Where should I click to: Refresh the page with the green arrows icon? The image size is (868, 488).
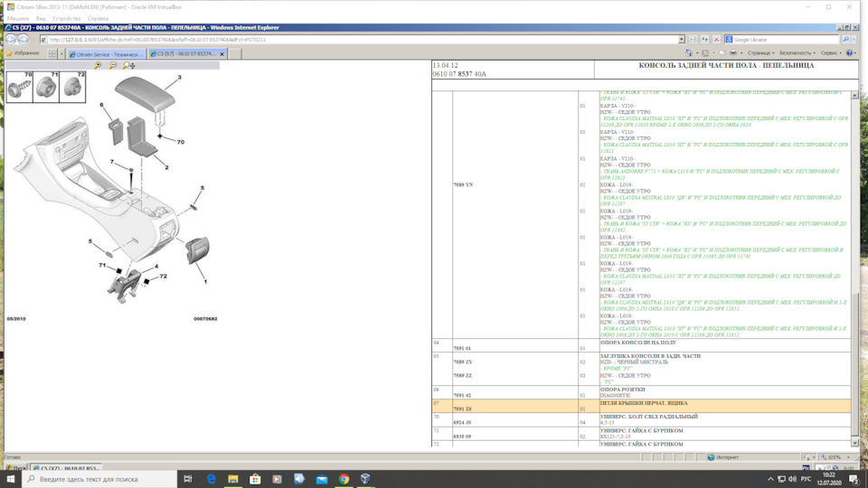(x=704, y=40)
